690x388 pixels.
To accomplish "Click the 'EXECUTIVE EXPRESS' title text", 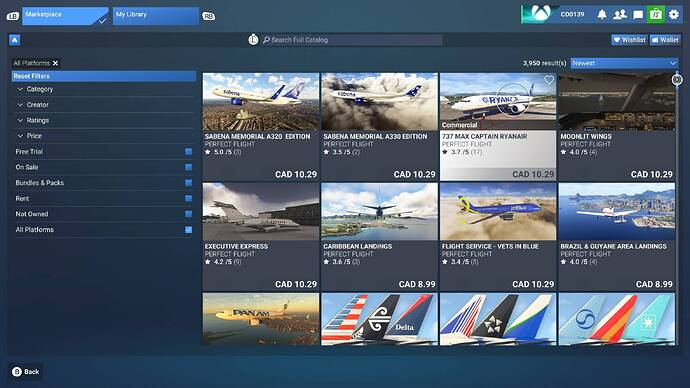I will coord(236,247).
